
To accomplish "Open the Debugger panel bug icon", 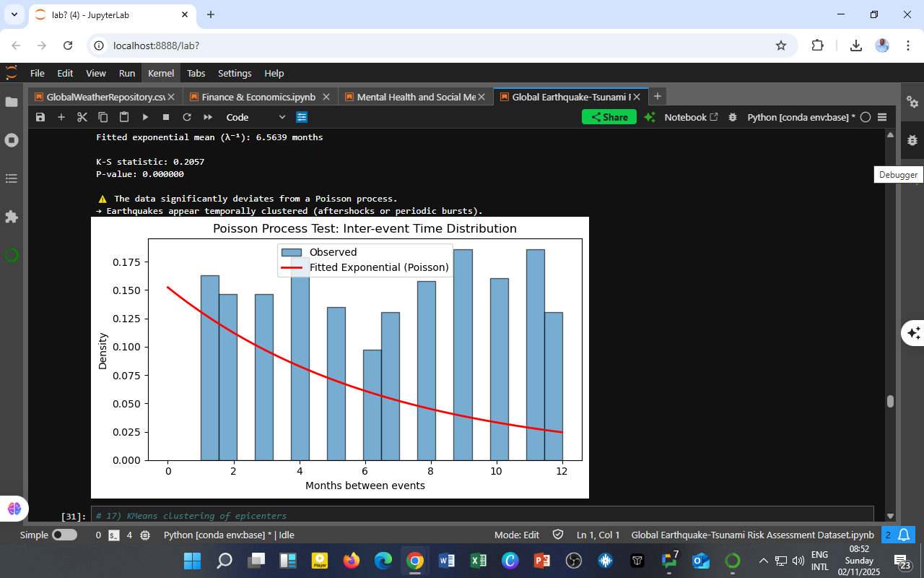I will pos(912,140).
